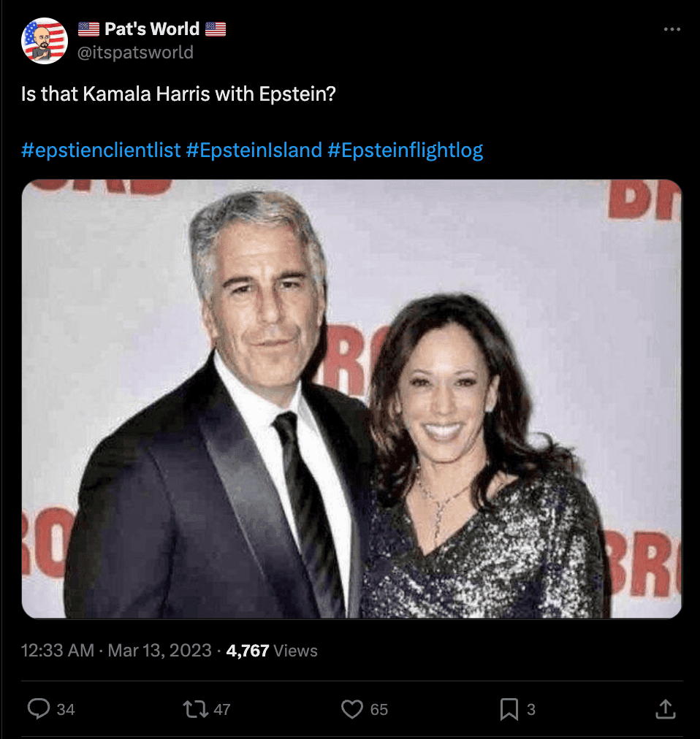Follow the #EpsteinIsland hashtag link
The width and height of the screenshot is (700, 739).
pyautogui.click(x=254, y=150)
